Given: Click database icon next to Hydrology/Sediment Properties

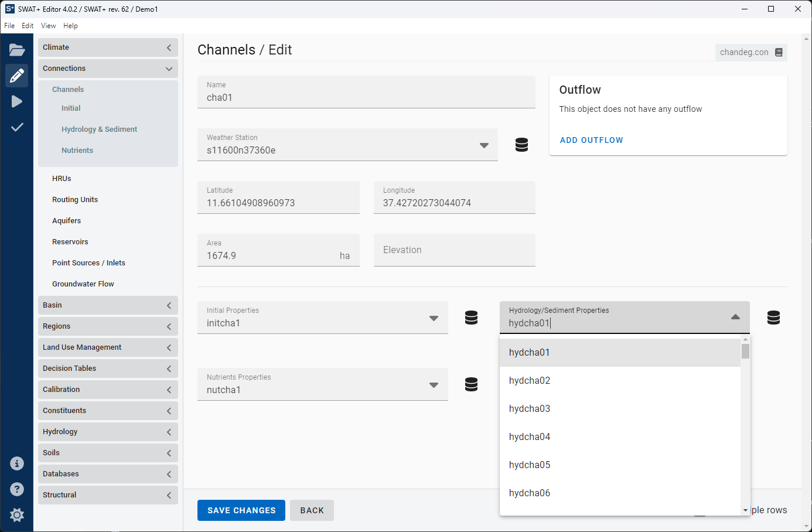Looking at the screenshot, I should [773, 318].
